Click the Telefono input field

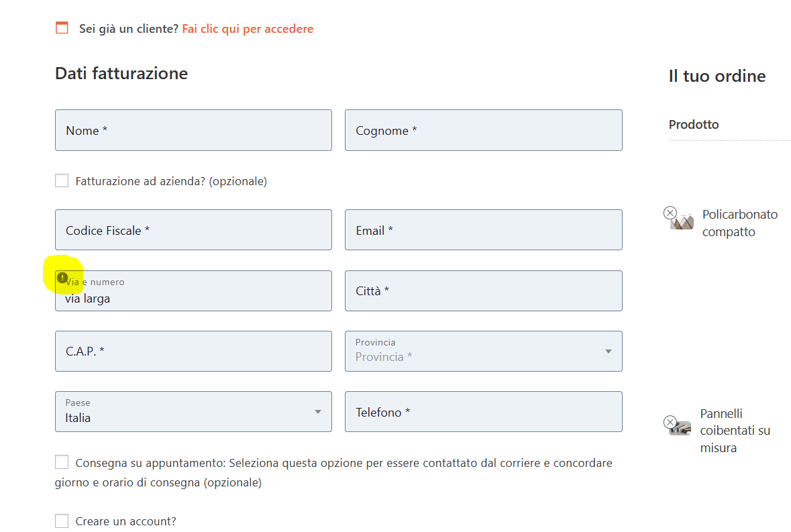pyautogui.click(x=483, y=411)
